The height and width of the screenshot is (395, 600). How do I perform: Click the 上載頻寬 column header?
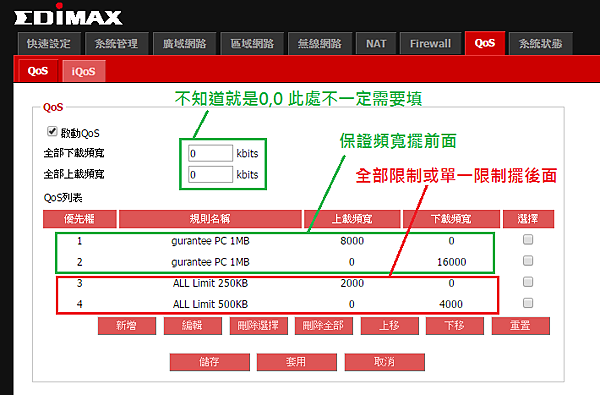coord(352,219)
